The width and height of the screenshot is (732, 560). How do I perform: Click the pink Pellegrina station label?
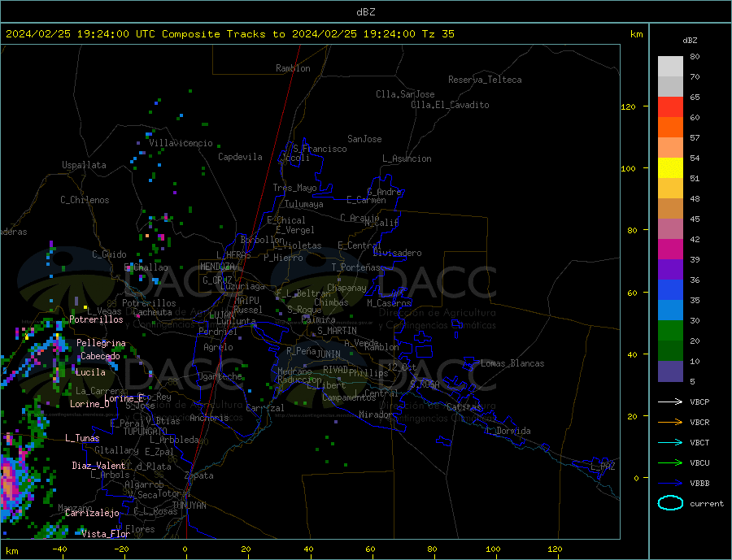point(102,343)
